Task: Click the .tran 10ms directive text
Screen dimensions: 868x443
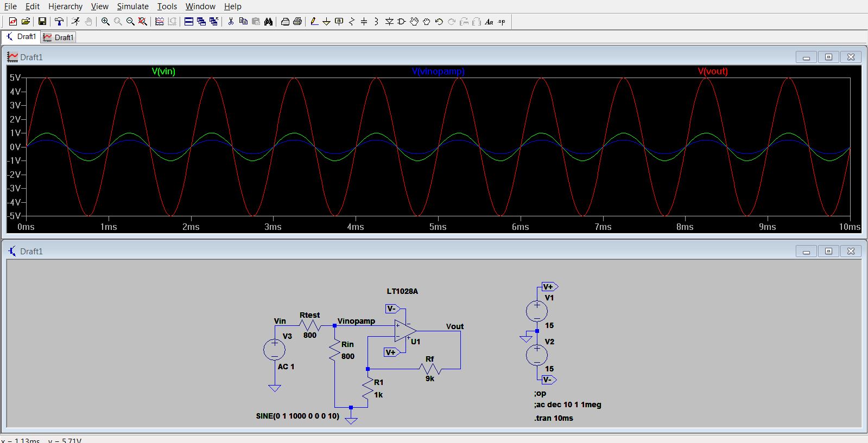Action: 553,418
